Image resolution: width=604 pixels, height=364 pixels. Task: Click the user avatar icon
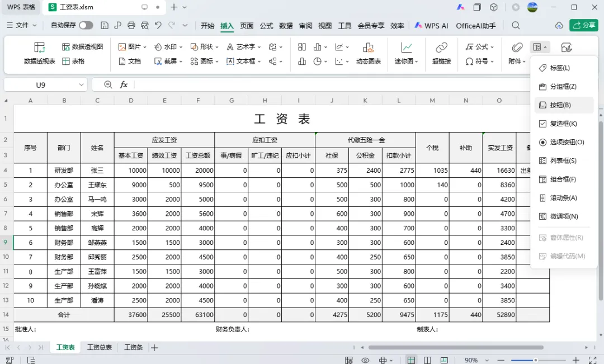tap(532, 7)
